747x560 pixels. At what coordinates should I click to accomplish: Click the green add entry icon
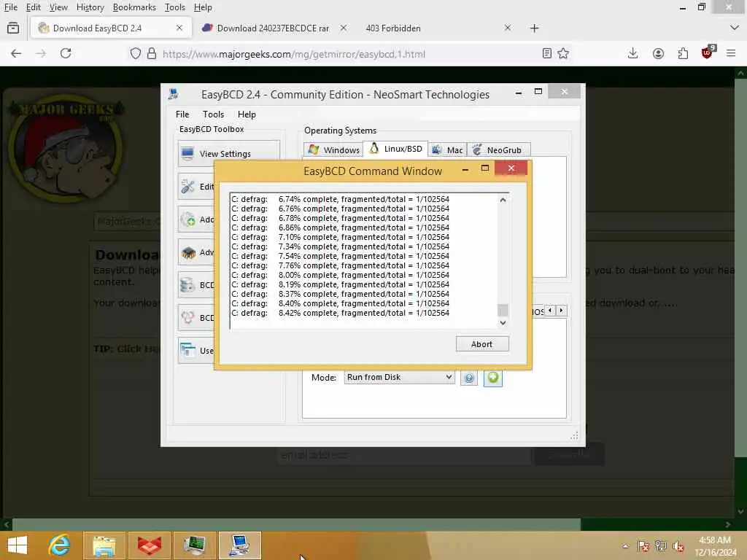tap(492, 378)
